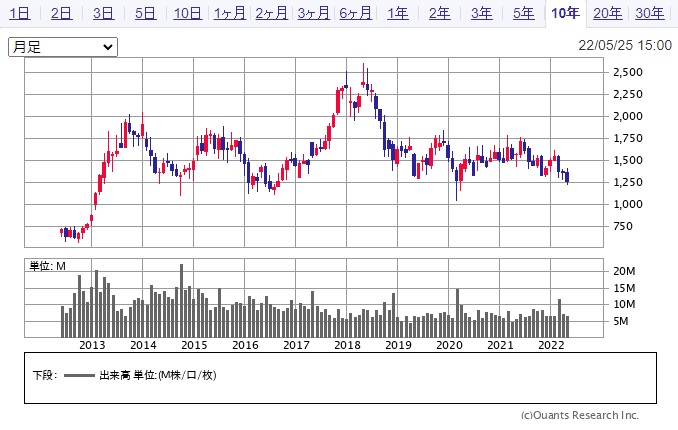Click the tallest volume bar in late 2014
Screen dimensions: 678x430
click(x=182, y=301)
